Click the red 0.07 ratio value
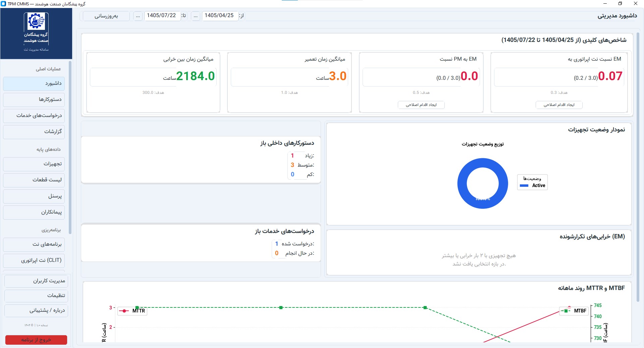 coord(610,76)
